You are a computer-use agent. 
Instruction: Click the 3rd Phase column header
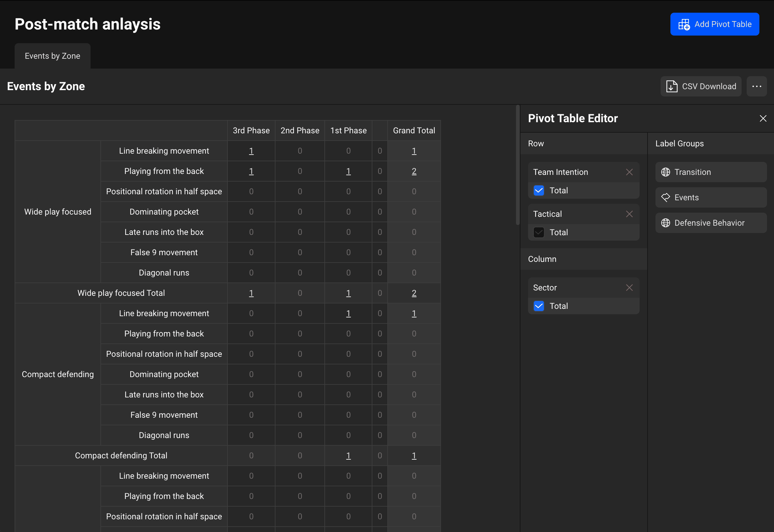click(251, 130)
